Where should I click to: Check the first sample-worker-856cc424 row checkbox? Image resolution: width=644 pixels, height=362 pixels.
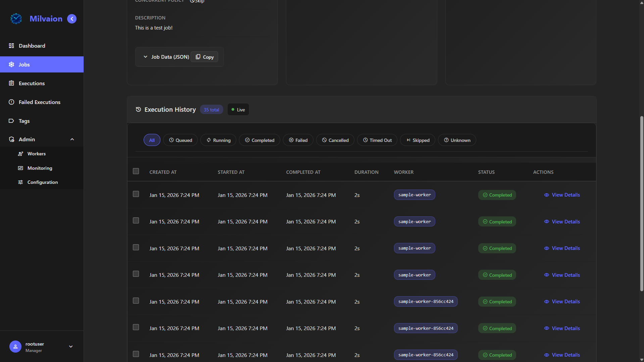tap(136, 301)
